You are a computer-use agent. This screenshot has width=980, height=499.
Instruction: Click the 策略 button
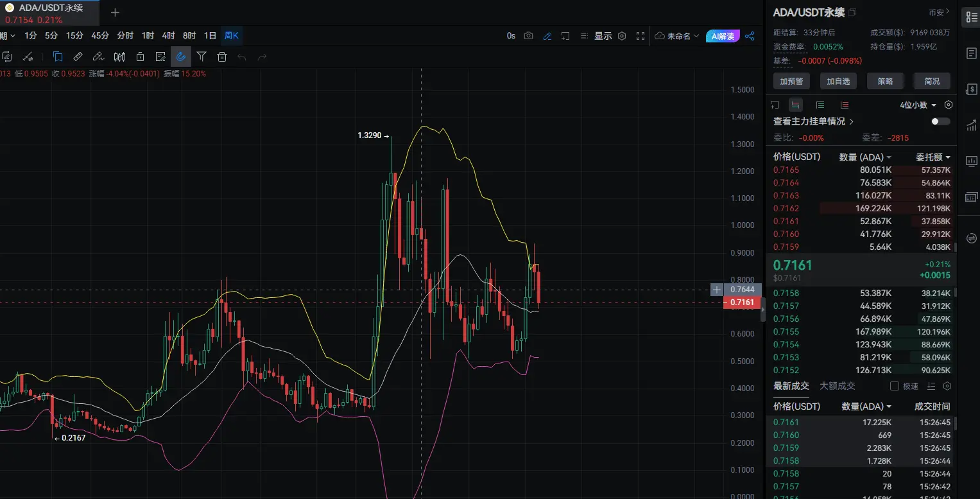885,82
